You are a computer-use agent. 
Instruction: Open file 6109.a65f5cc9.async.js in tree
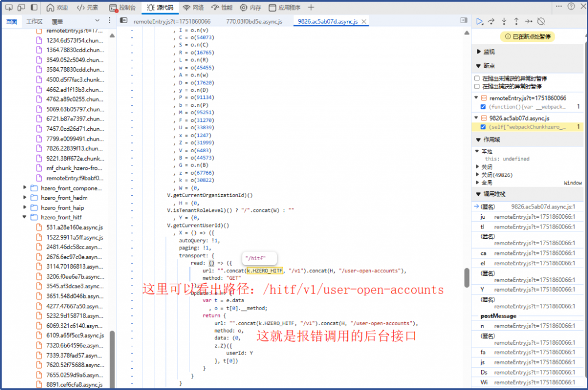(x=75, y=335)
